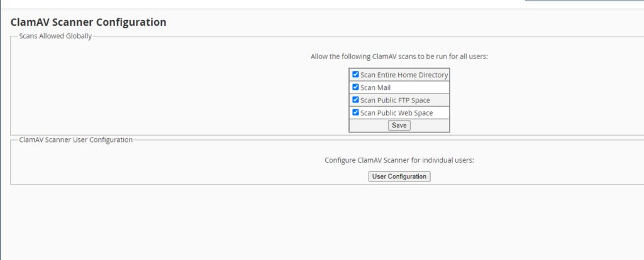Click blank row space after 'Scan Public Web Space'

click(x=441, y=113)
